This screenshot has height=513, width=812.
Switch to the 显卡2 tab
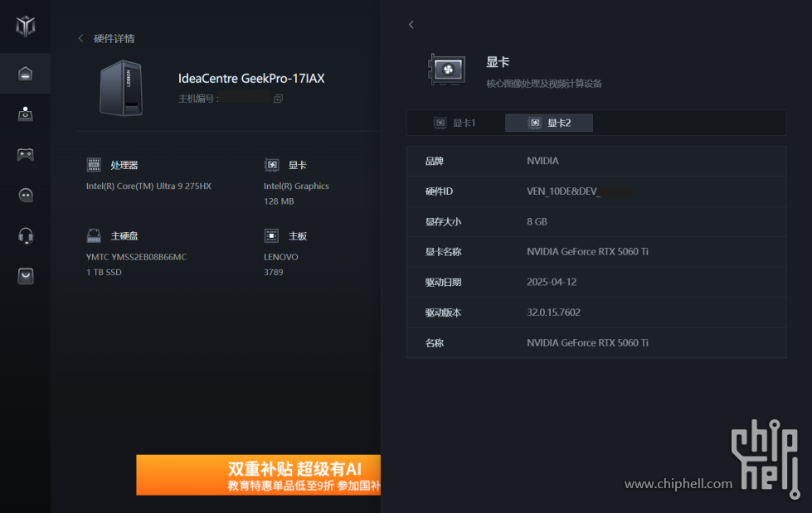549,123
